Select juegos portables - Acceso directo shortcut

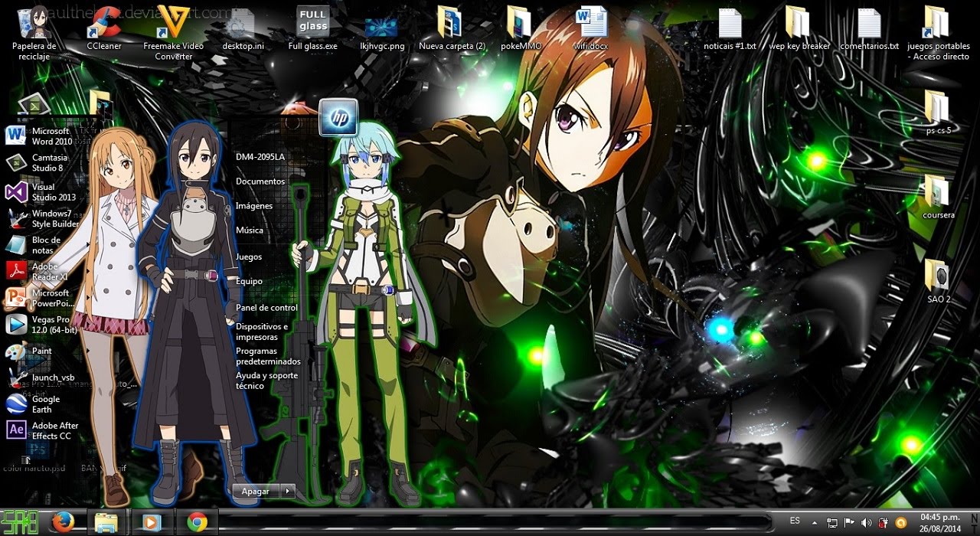[x=938, y=32]
